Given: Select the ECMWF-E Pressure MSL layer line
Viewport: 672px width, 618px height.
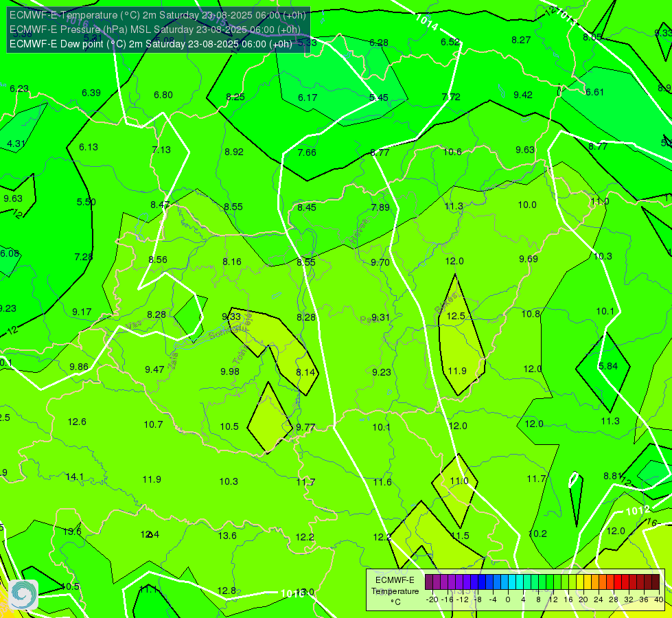Looking at the screenshot, I should 155,30.
